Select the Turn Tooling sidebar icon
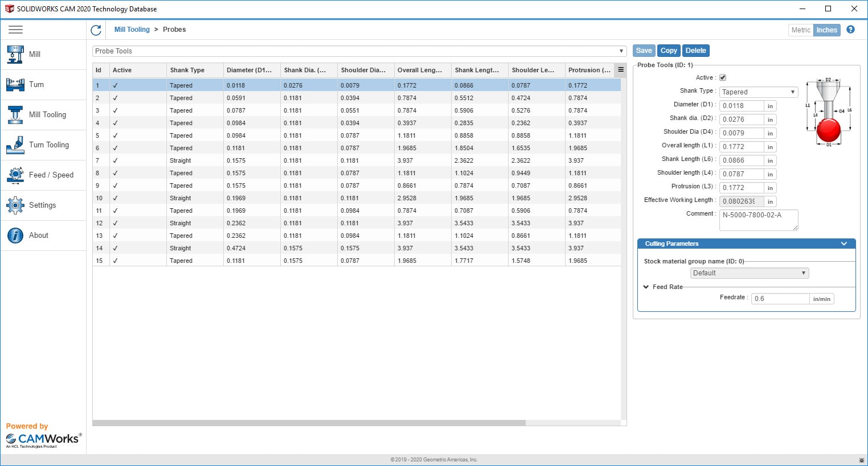The image size is (868, 466). point(15,145)
